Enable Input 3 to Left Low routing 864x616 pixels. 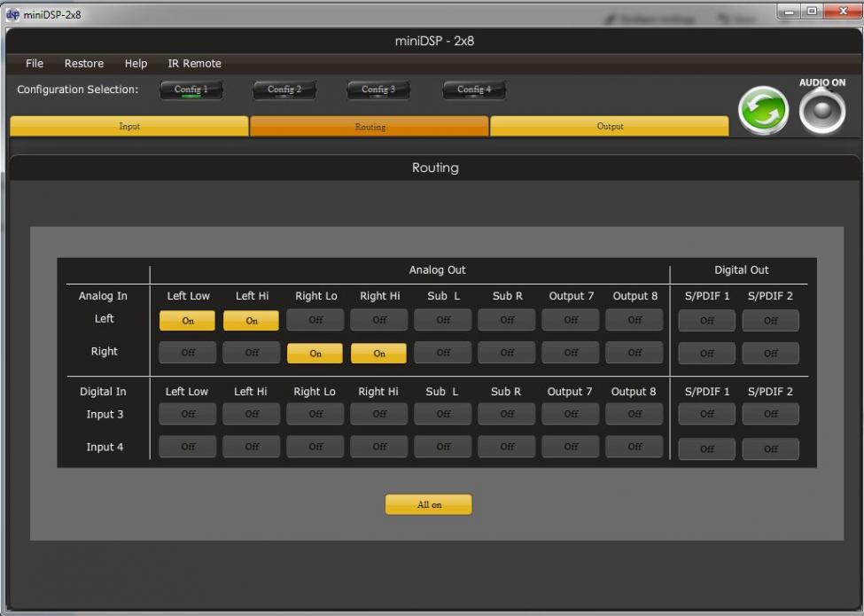(187, 414)
